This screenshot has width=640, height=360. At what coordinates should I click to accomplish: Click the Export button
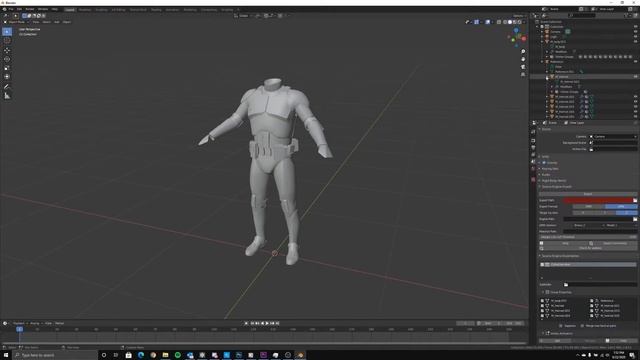(588, 194)
